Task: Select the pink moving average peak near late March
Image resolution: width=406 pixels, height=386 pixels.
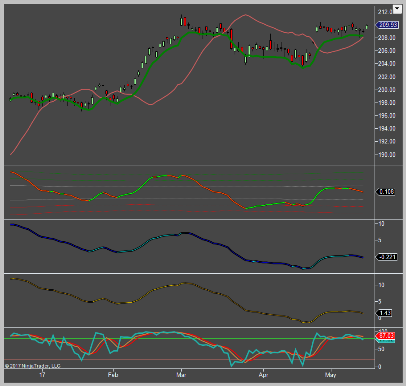Action: tap(245, 15)
